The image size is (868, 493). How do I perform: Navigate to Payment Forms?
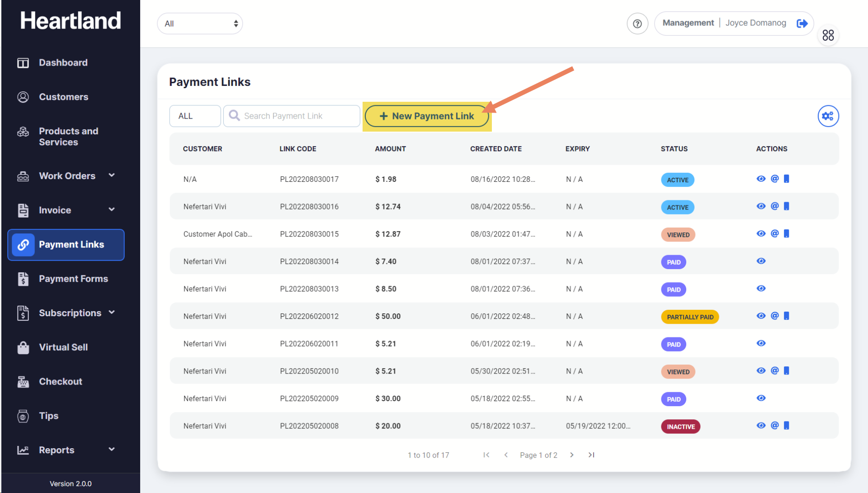(x=73, y=279)
